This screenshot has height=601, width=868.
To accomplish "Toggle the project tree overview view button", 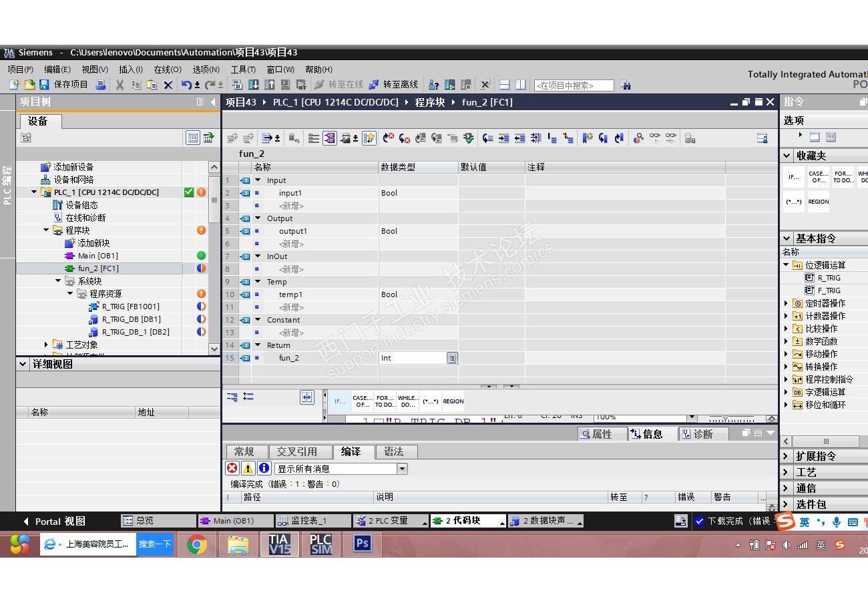I will coord(192,138).
